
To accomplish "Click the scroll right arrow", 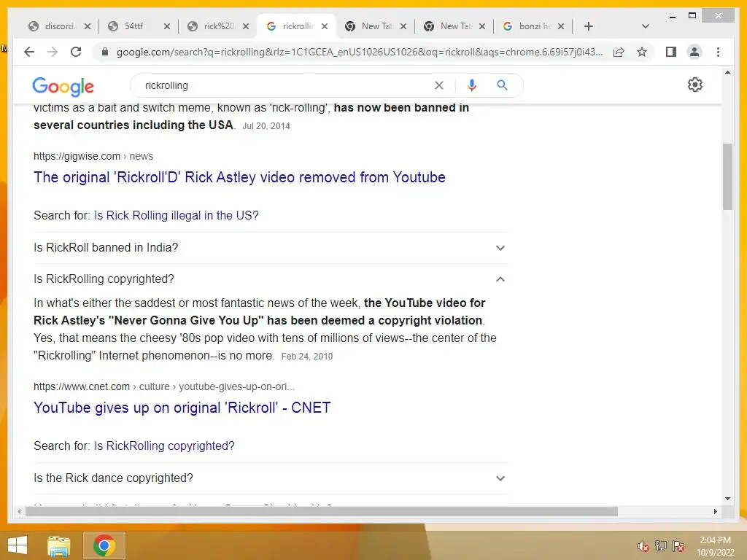I will pos(715,511).
